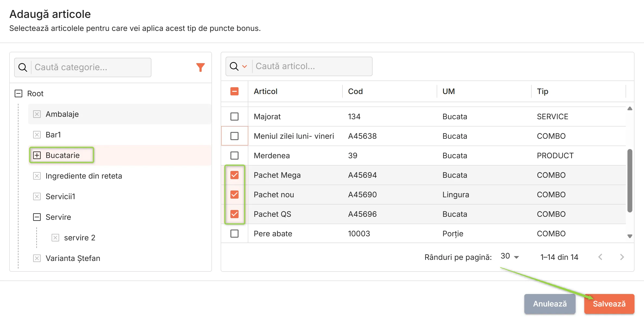This screenshot has height=323, width=644.
Task: Check the Pere abate row checkbox
Action: pyautogui.click(x=234, y=234)
